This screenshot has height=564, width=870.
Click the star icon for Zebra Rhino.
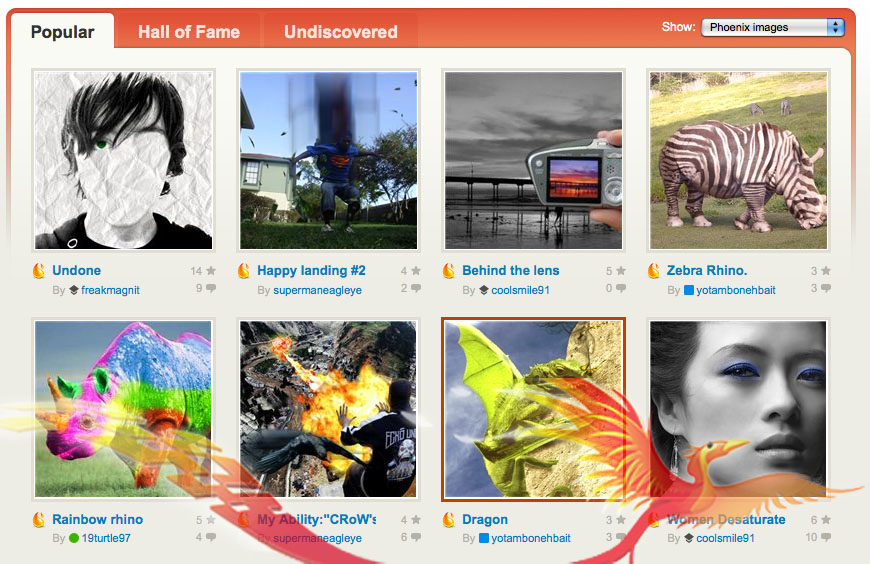pos(826,270)
